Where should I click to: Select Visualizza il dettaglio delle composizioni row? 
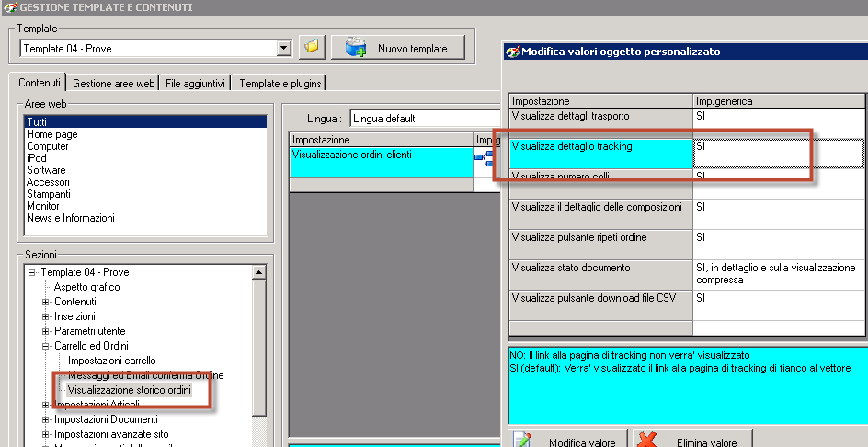tap(600, 213)
